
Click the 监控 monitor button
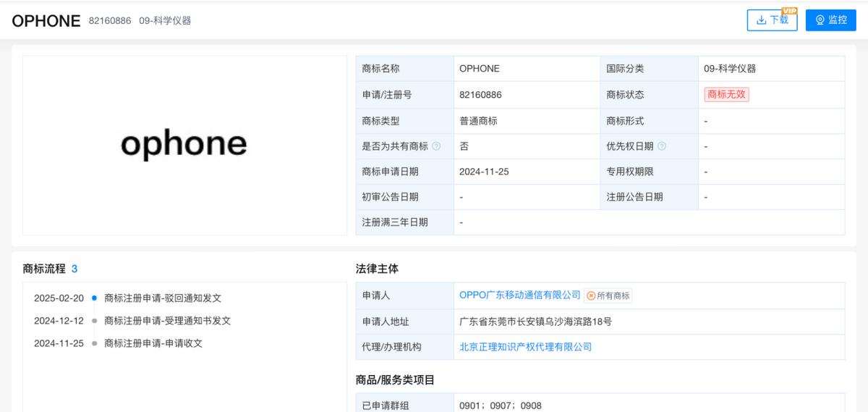pyautogui.click(x=830, y=20)
